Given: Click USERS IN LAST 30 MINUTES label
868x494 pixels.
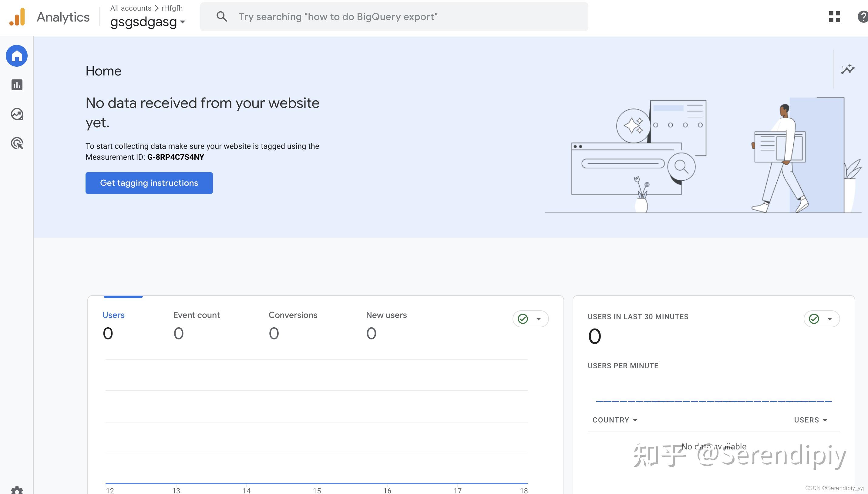Looking at the screenshot, I should tap(638, 316).
